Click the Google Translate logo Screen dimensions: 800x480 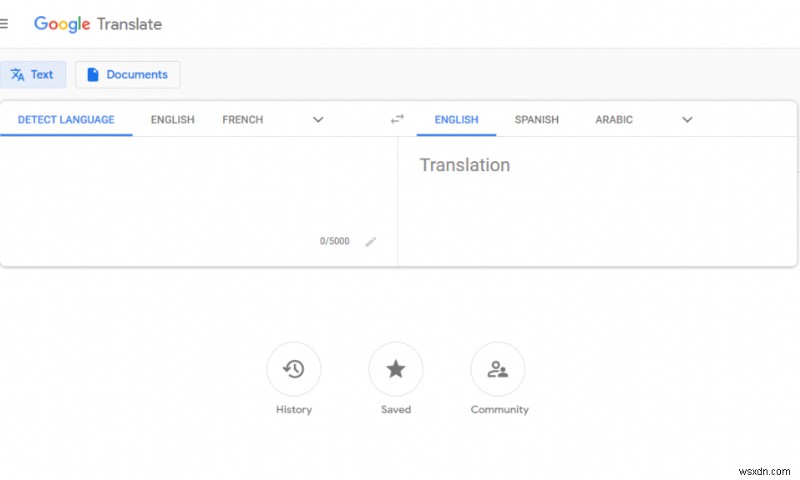(97, 24)
